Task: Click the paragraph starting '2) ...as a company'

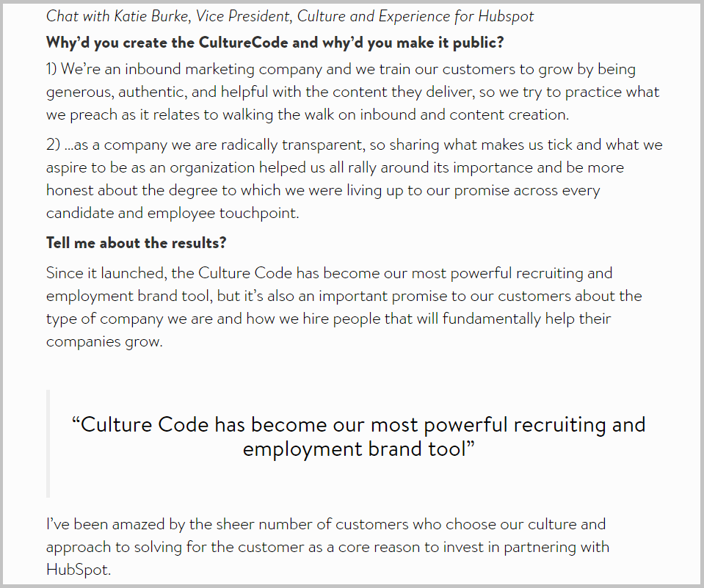Action: click(355, 178)
